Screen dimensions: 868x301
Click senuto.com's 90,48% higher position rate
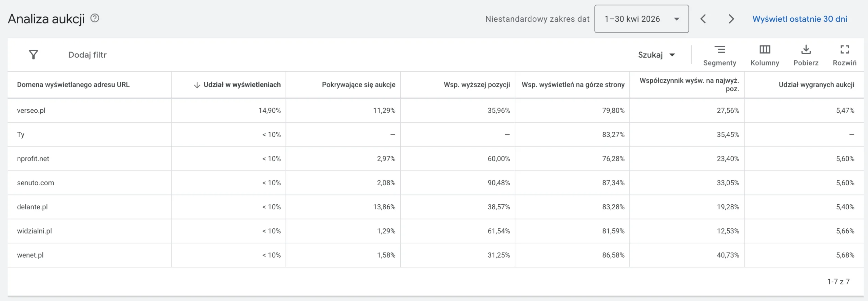(499, 183)
